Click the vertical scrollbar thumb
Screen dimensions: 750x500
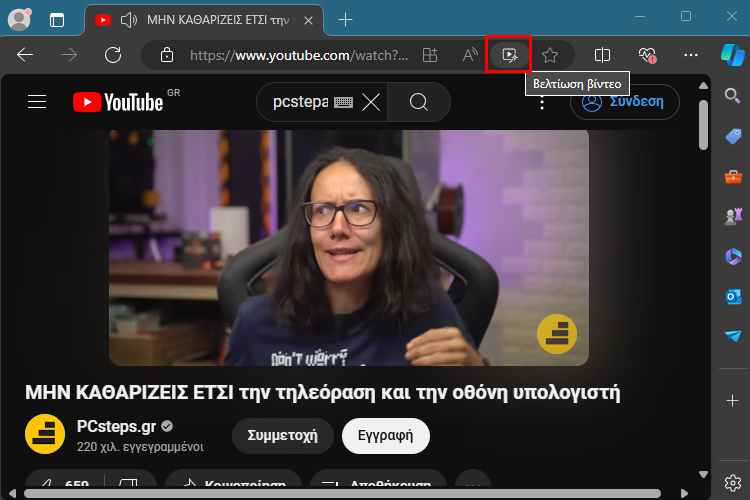[x=703, y=125]
